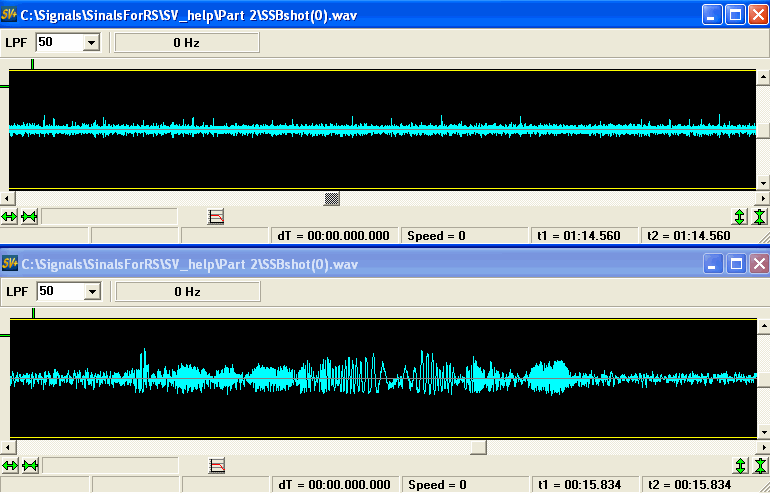Image resolution: width=770 pixels, height=494 pixels.
Task: Open spectrum graph icon in bottom window
Action: coord(216,466)
